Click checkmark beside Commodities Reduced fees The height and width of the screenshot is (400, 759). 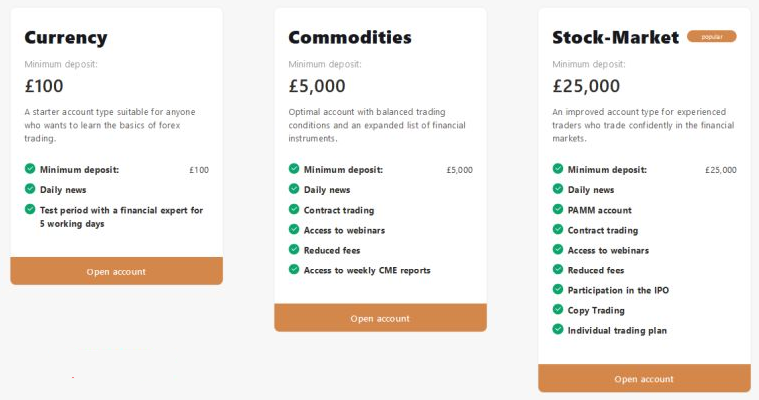(294, 249)
